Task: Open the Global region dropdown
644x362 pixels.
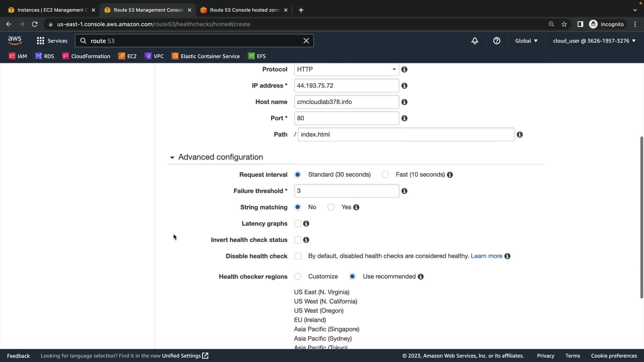Action: 526,41
